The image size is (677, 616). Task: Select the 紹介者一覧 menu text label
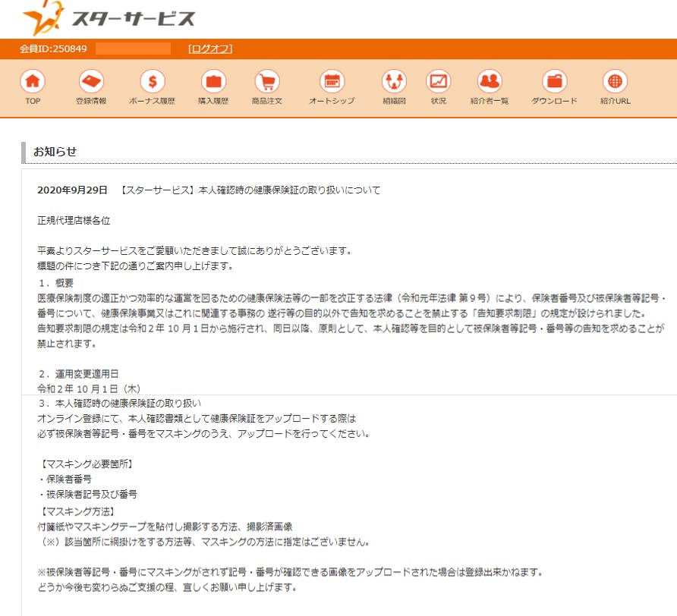coord(490,101)
